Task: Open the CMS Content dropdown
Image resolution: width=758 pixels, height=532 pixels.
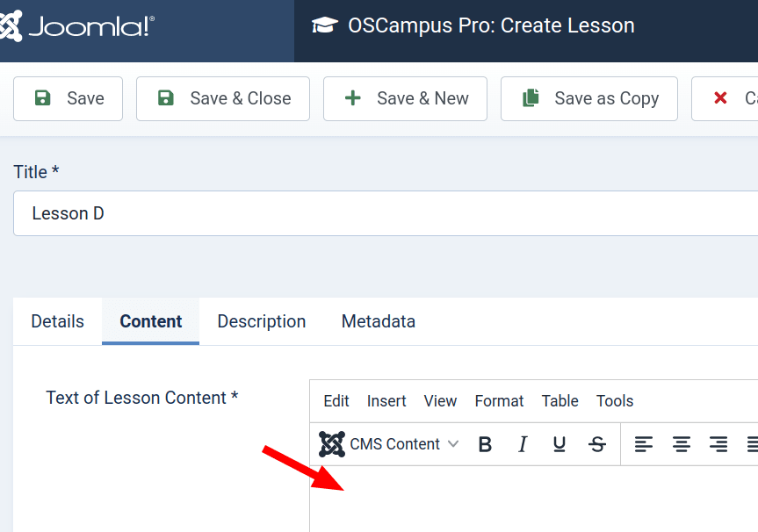Action: pos(389,444)
